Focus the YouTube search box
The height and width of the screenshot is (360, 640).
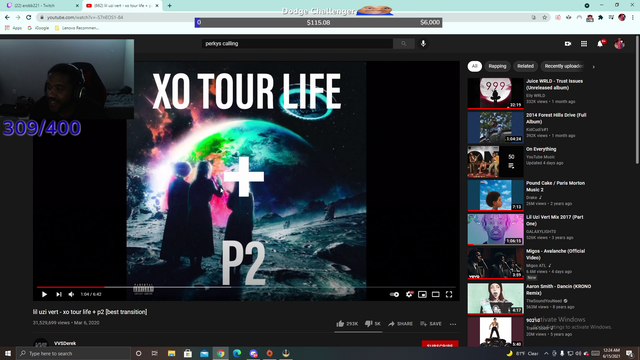(x=297, y=44)
